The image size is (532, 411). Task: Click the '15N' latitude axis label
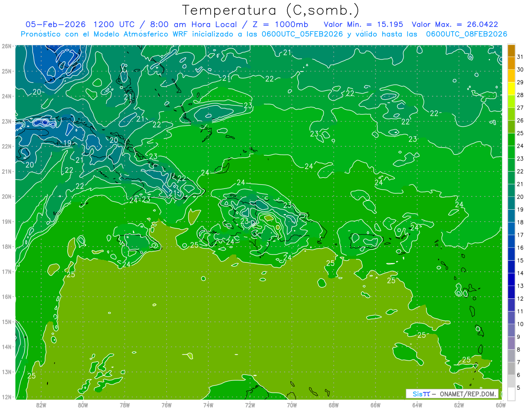click(x=7, y=321)
